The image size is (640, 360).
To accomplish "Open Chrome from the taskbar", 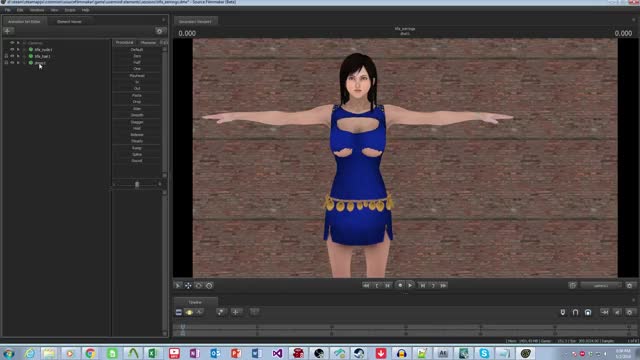I will click(90, 353).
